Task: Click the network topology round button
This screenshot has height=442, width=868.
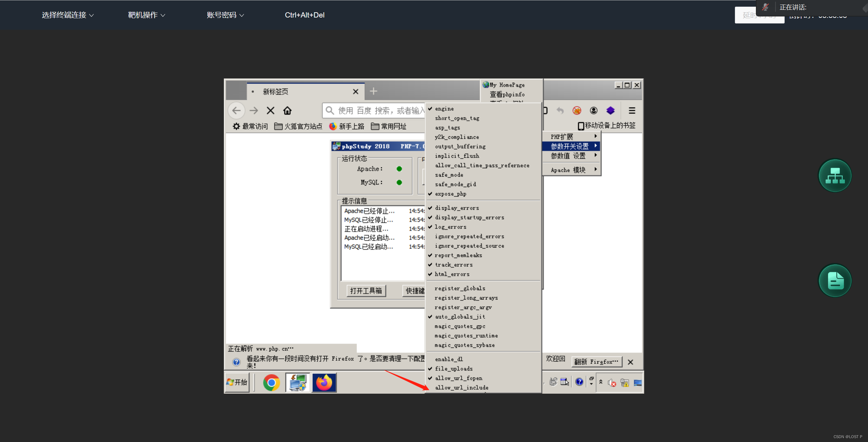Action: [835, 175]
